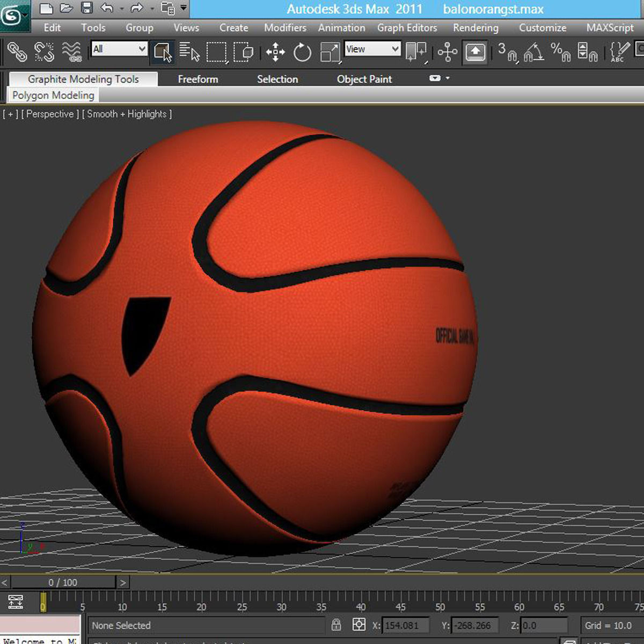This screenshot has height=644, width=644.
Task: Redo the action with the Redo arrow
Action: pyautogui.click(x=137, y=9)
